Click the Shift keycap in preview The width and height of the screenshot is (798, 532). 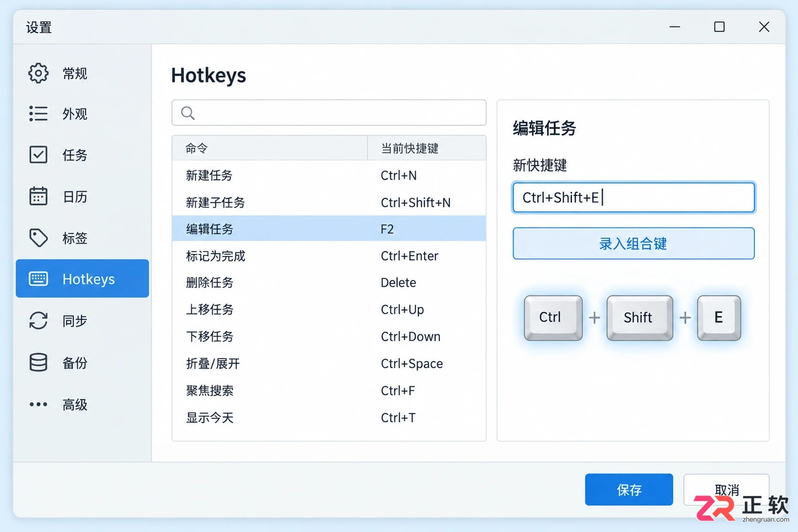(640, 318)
